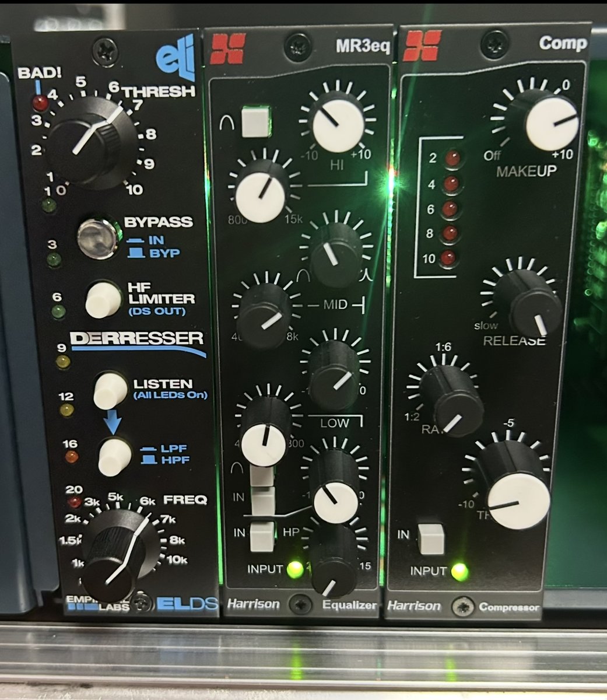
Task: Click the gain reduction LED labeled 8
Action: point(450,233)
